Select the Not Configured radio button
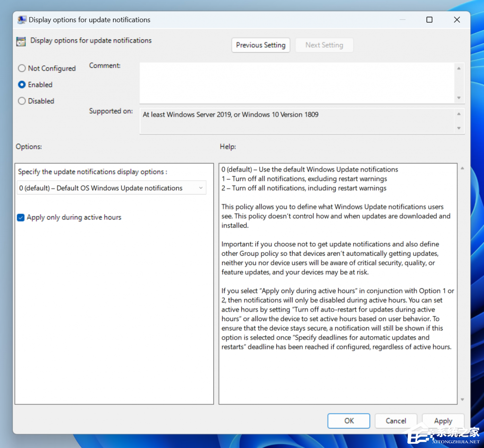The height and width of the screenshot is (448, 484). point(21,68)
